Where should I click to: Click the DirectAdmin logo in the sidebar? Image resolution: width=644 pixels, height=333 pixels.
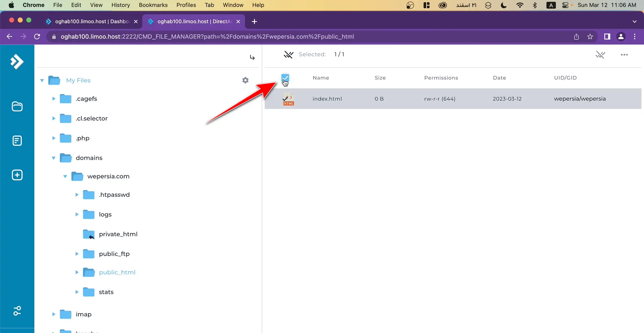(x=17, y=61)
